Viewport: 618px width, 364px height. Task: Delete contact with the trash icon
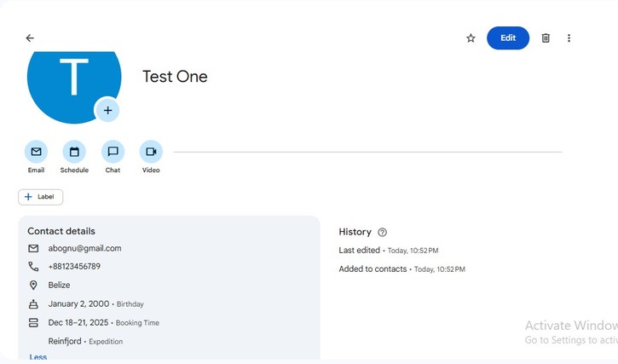pyautogui.click(x=546, y=38)
